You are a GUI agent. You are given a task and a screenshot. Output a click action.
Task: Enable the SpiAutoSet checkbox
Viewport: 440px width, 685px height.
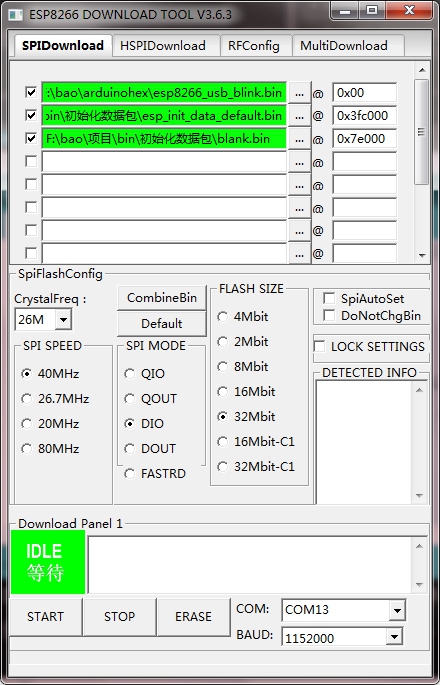click(329, 298)
